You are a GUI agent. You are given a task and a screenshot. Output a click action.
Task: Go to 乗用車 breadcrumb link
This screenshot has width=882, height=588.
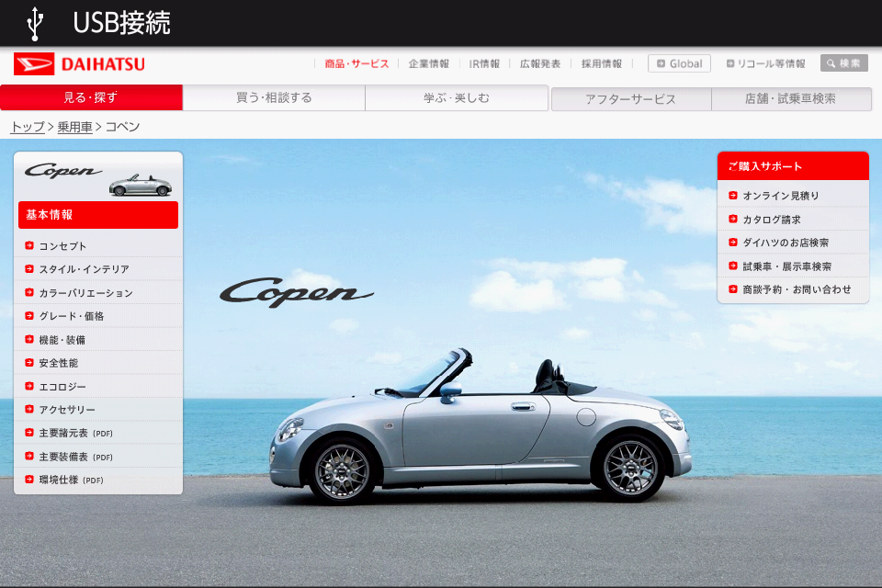pyautogui.click(x=74, y=127)
